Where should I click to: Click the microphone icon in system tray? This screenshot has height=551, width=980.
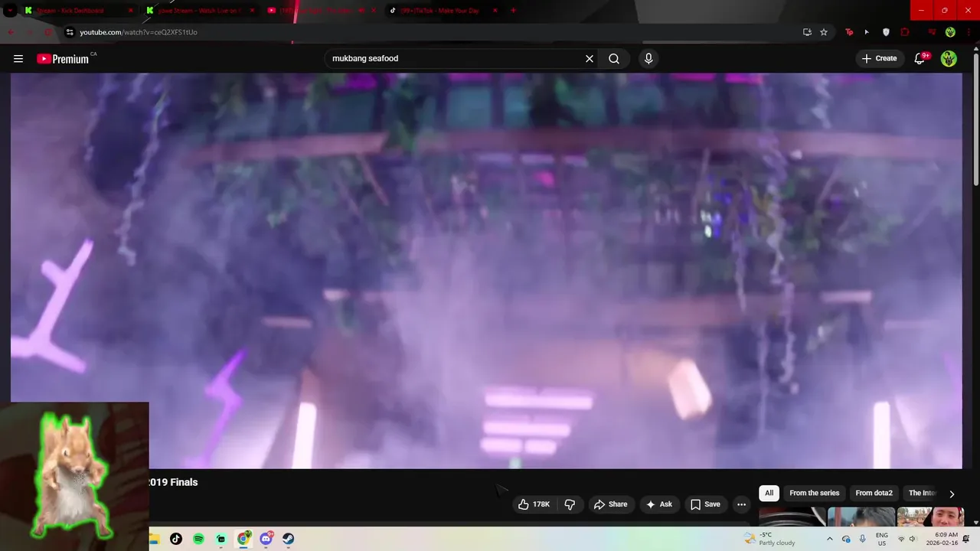862,539
